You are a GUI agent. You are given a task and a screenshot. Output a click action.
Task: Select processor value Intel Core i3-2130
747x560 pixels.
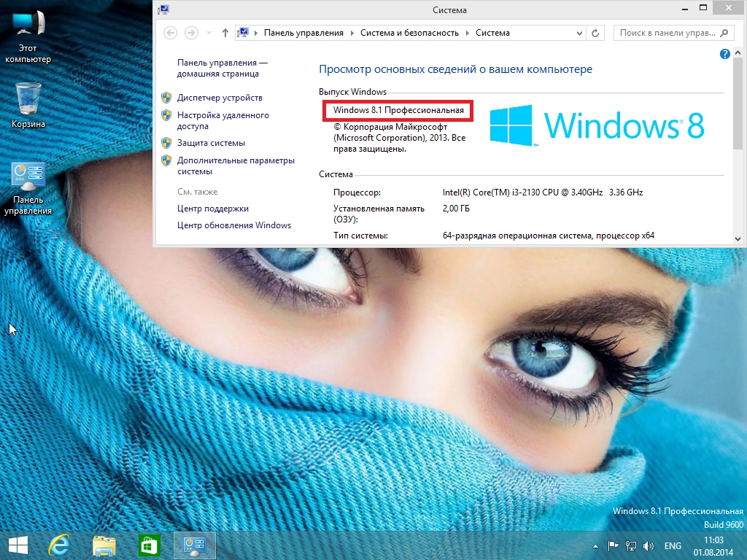543,192
